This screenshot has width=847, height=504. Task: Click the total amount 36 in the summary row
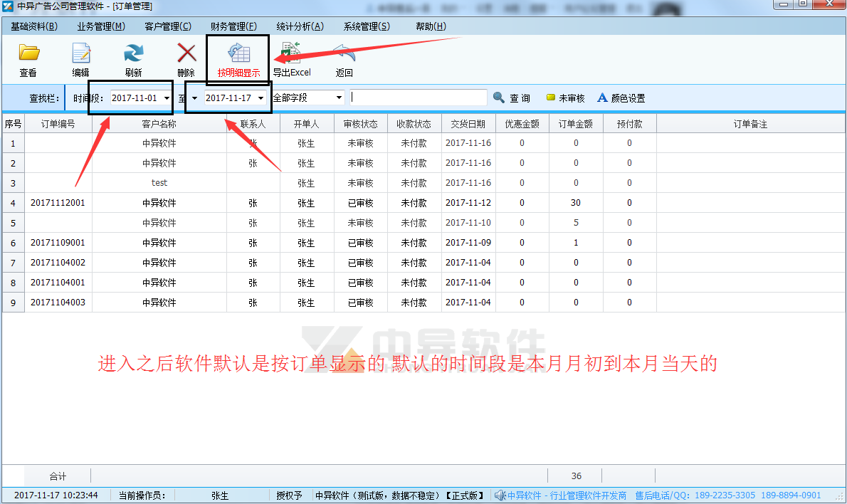coord(577,476)
